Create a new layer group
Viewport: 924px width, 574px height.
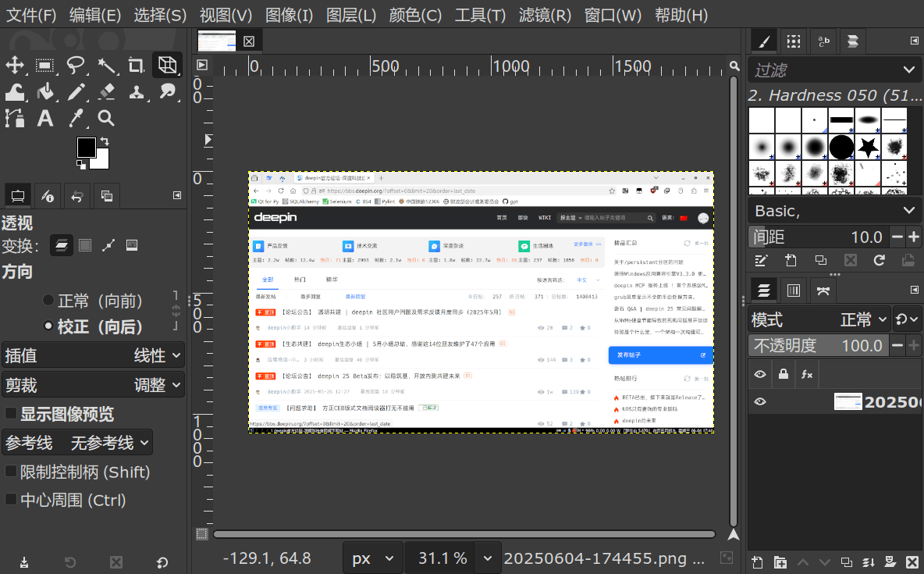(x=780, y=562)
